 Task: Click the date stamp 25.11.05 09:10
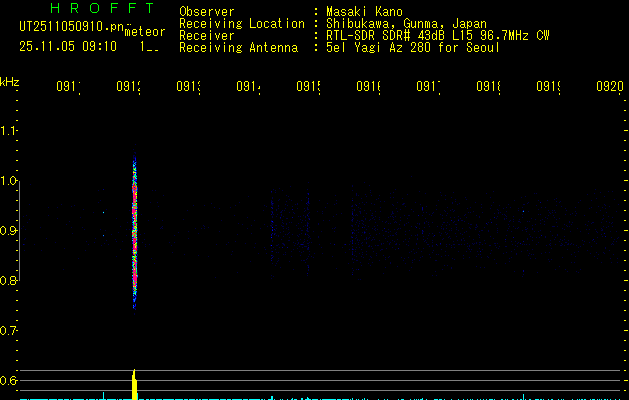pos(68,46)
